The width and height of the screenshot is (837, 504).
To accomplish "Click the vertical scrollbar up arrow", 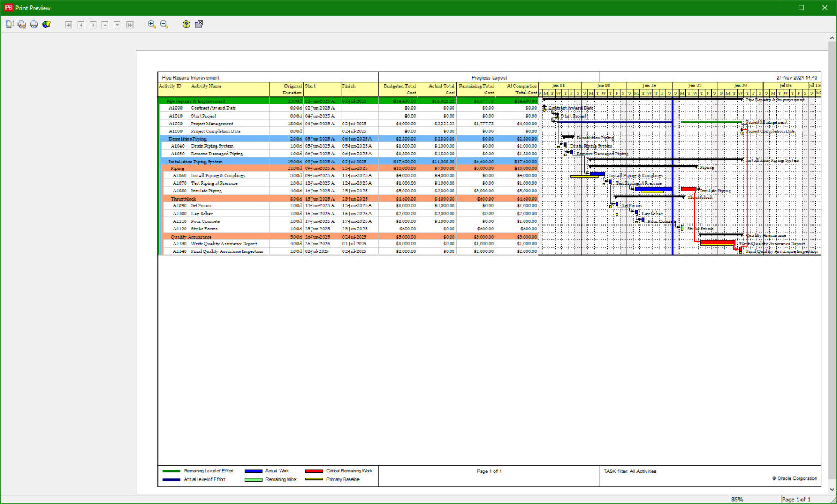I will [x=832, y=38].
